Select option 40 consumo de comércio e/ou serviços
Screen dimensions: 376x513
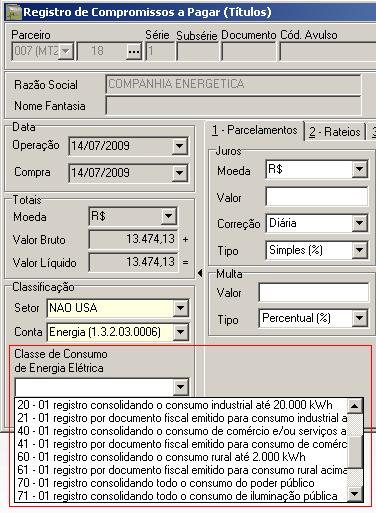(182, 431)
